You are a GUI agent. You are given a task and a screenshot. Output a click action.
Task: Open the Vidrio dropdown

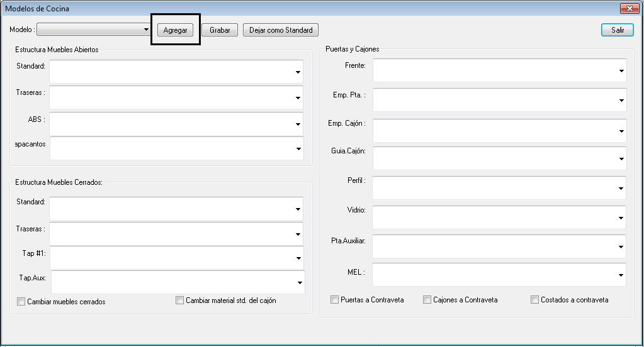pos(499,218)
